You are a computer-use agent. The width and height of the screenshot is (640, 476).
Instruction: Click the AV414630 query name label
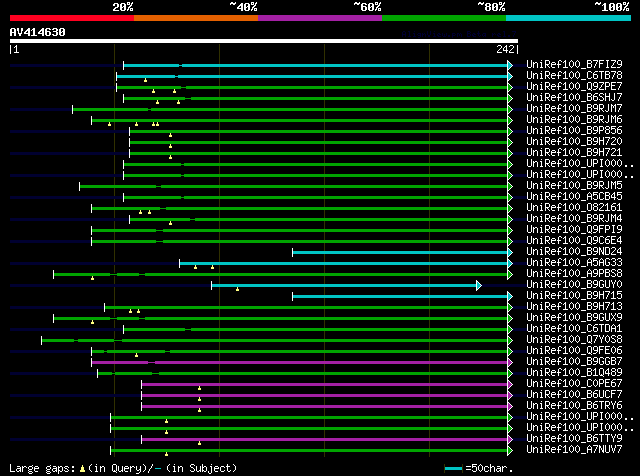coord(38,32)
